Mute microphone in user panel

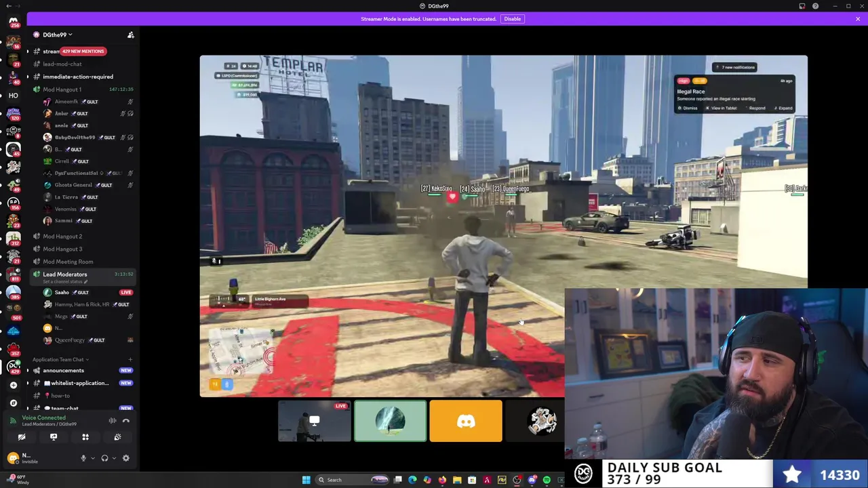click(83, 458)
